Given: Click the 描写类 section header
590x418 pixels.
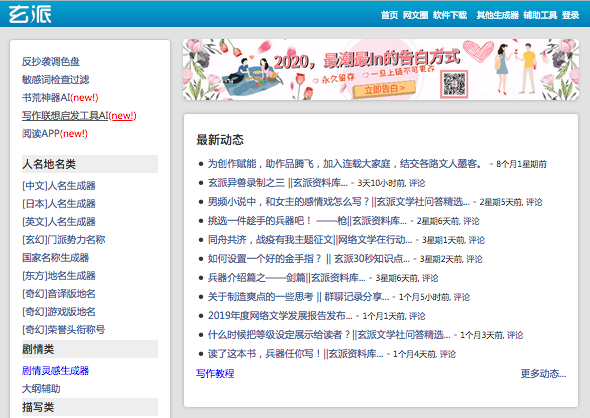Looking at the screenshot, I should (90, 407).
